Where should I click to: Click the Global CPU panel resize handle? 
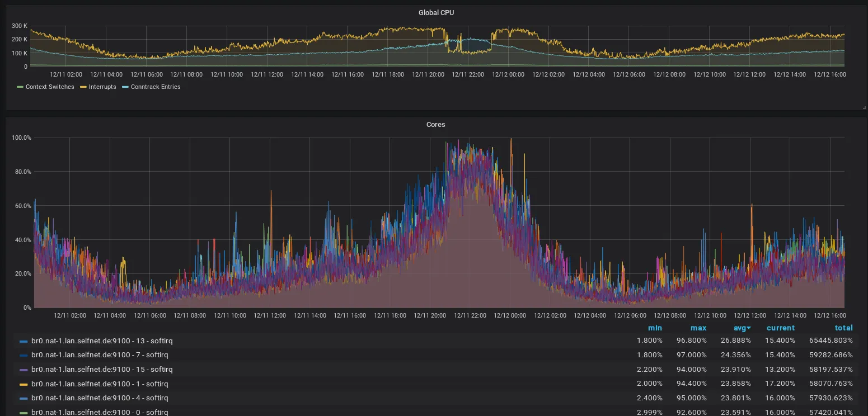point(864,106)
